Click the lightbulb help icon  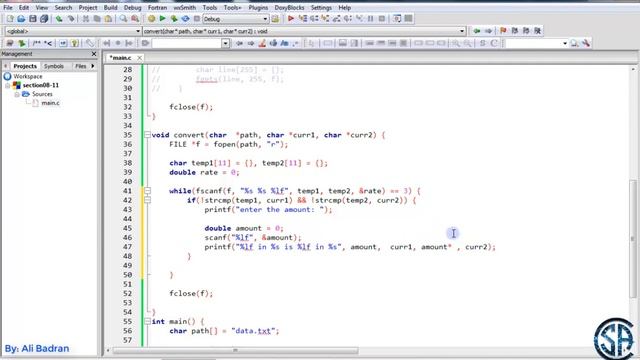click(74, 43)
